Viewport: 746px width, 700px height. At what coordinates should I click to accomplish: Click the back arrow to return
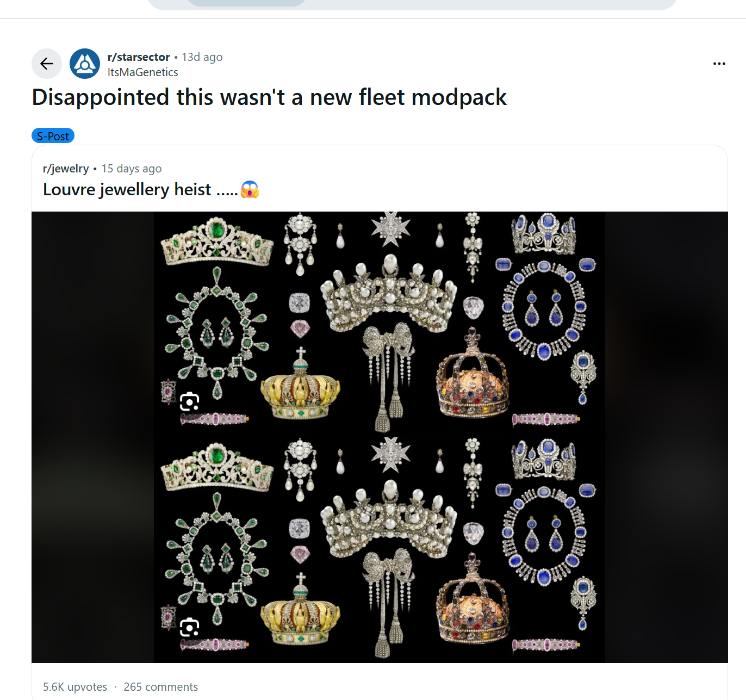coord(46,64)
